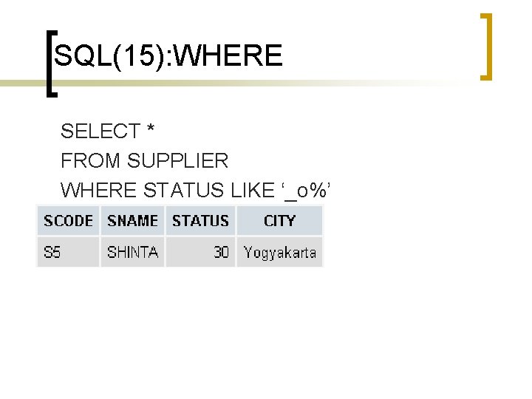Click the horizontal line left of the title bracket
Screen dimensions: 532x399
point(21,83)
